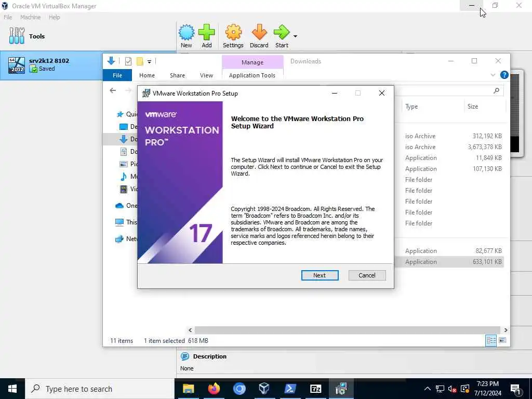Click the Explorer Back navigation arrow

113,90
